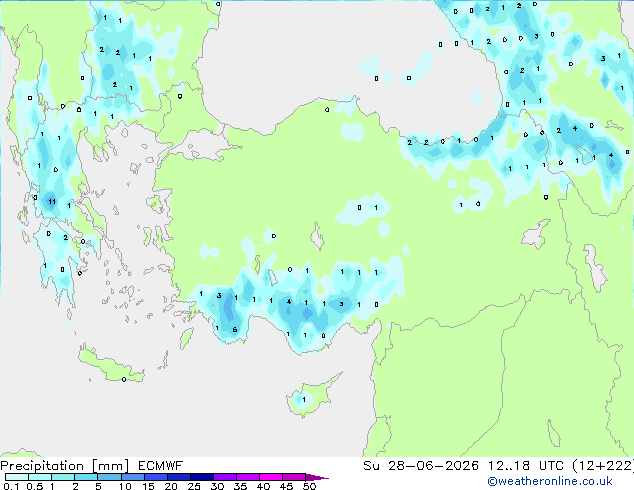Pick the 10–15 mm legend color swatch
634x490 pixels.
(132, 477)
